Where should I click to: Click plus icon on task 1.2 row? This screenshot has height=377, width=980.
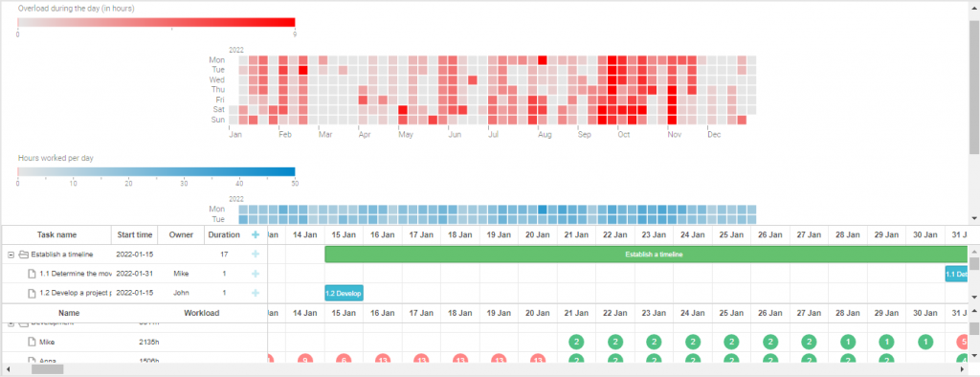[255, 293]
